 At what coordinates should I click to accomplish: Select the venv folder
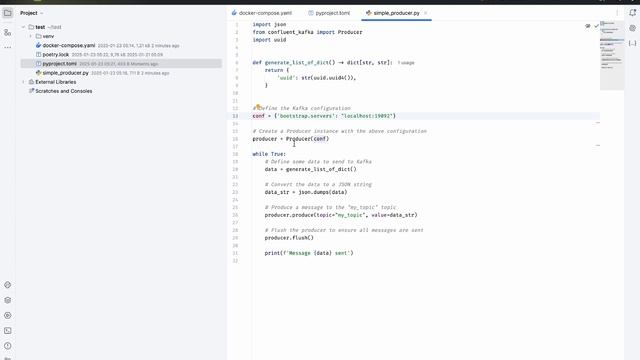[48, 36]
